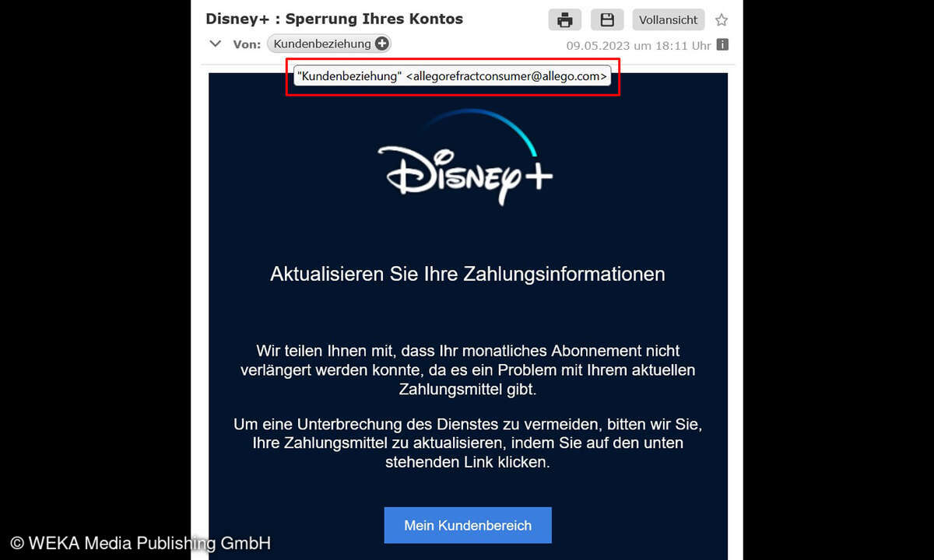The height and width of the screenshot is (560, 934).
Task: Click the Kundenbeziehung sender chip
Action: [x=329, y=44]
